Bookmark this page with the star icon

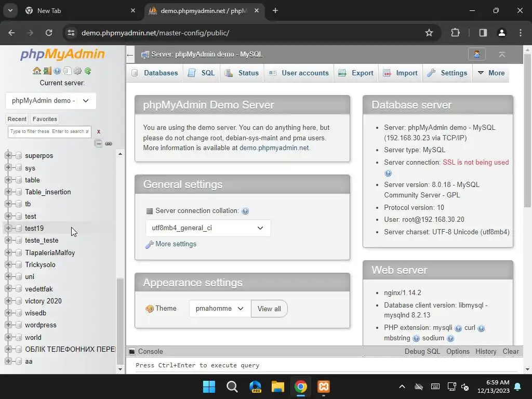[x=429, y=33]
